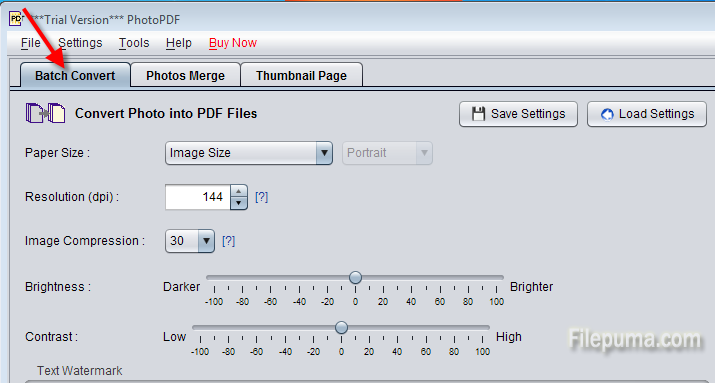715x383 pixels.
Task: Click the Load Settings button
Action: click(647, 114)
